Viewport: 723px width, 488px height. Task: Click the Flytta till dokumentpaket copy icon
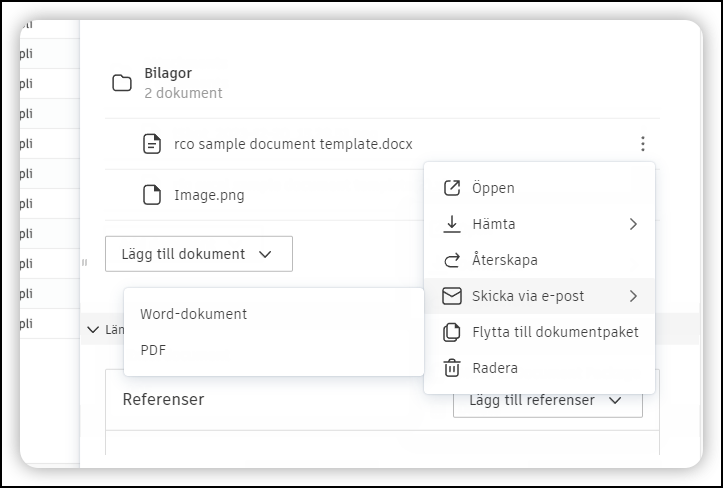[452, 332]
